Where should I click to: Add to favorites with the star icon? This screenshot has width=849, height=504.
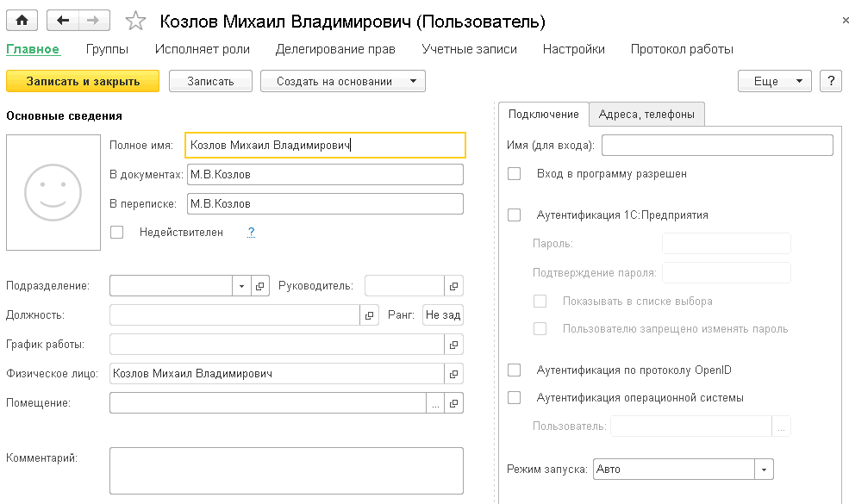[x=135, y=22]
